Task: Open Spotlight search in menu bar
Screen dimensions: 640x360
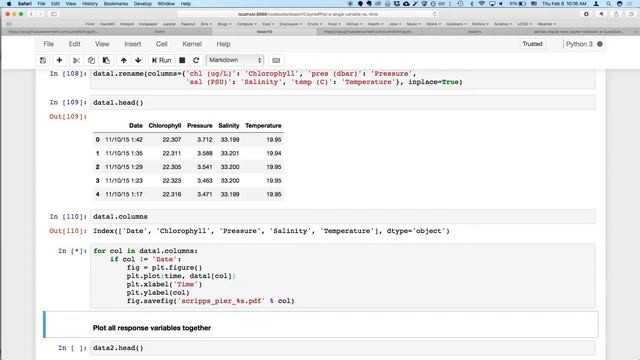Action: 609,4
